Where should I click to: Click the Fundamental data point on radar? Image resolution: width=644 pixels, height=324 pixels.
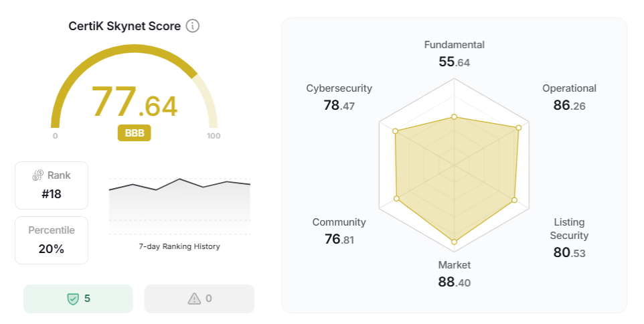point(454,117)
